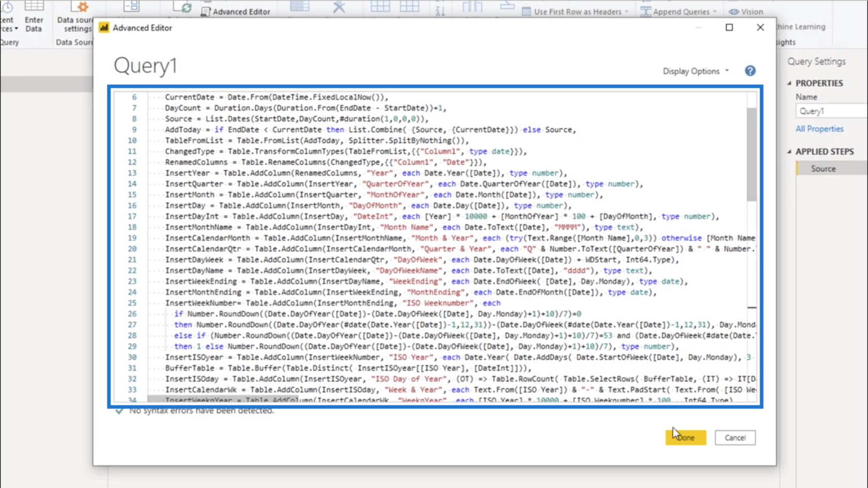
Task: Click the Refresh Preview icon in the ribbon
Action: click(182, 7)
